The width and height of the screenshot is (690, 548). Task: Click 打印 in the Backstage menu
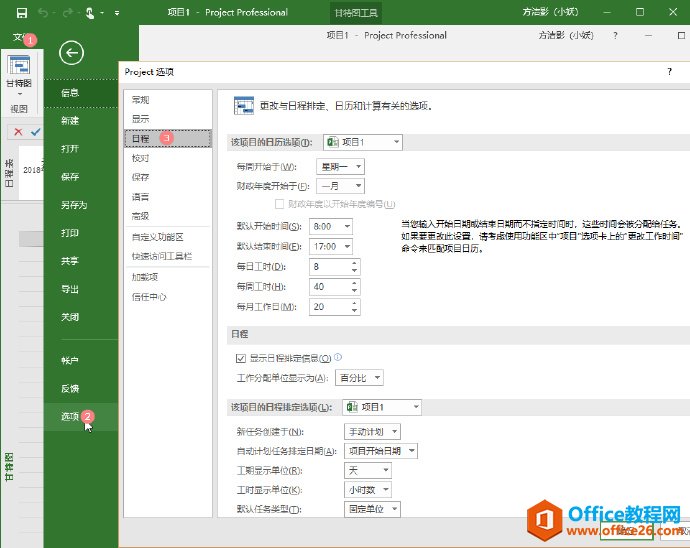tap(70, 233)
